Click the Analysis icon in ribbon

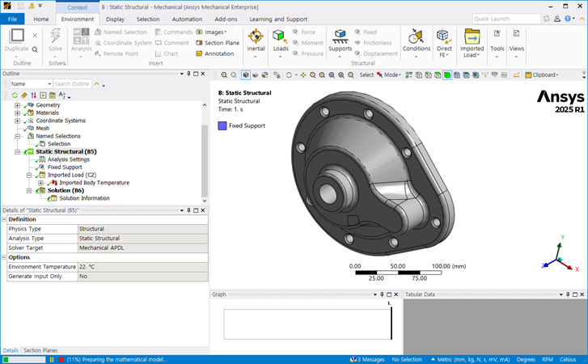click(x=81, y=36)
